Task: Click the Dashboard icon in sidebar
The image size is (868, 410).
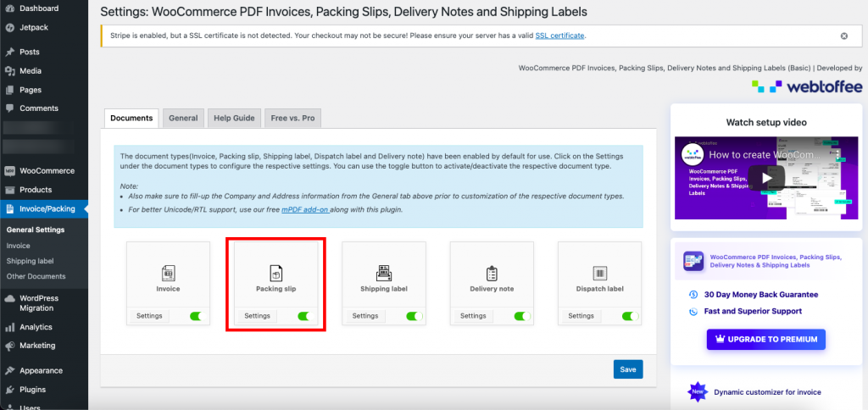Action: 9,8
